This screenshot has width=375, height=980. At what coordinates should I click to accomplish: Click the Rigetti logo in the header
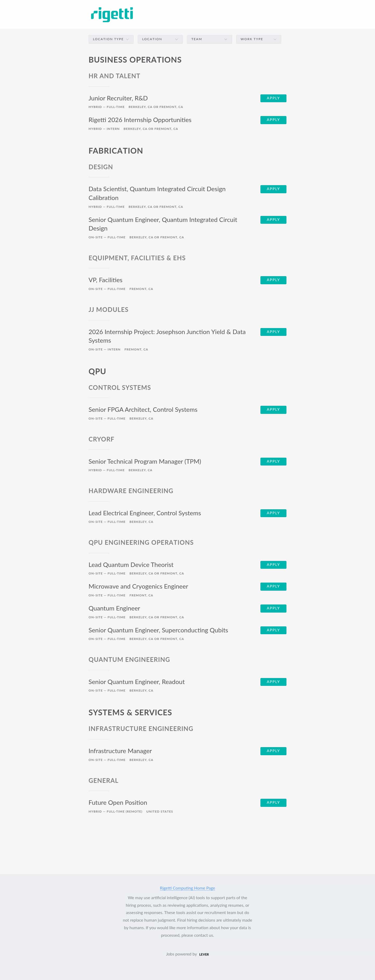tap(111, 14)
